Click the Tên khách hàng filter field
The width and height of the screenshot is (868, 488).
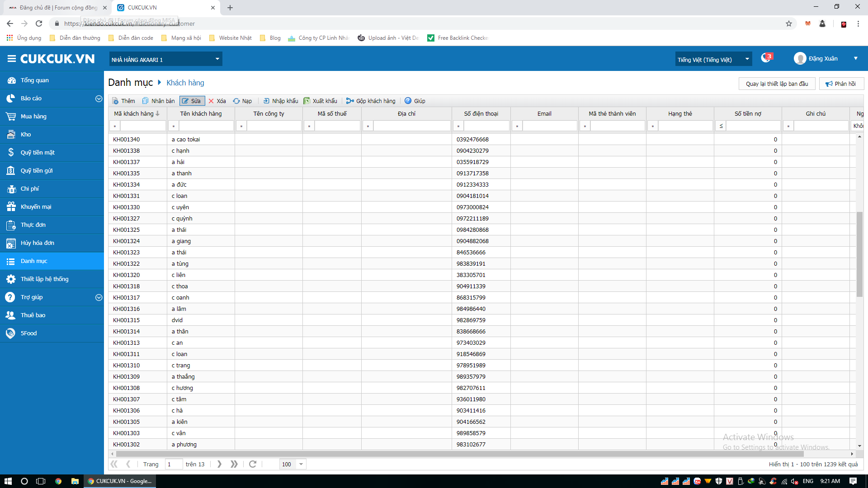[x=206, y=126]
